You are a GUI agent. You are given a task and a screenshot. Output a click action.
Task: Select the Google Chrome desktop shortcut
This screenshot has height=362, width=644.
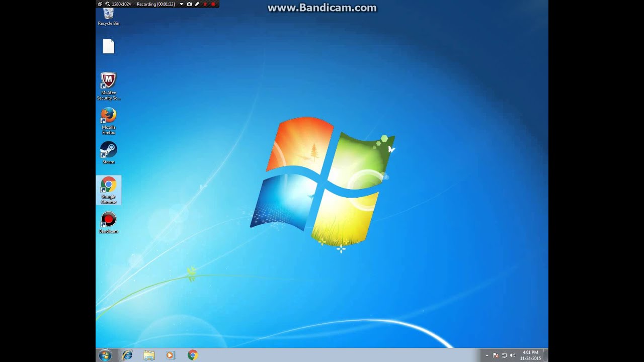click(108, 190)
